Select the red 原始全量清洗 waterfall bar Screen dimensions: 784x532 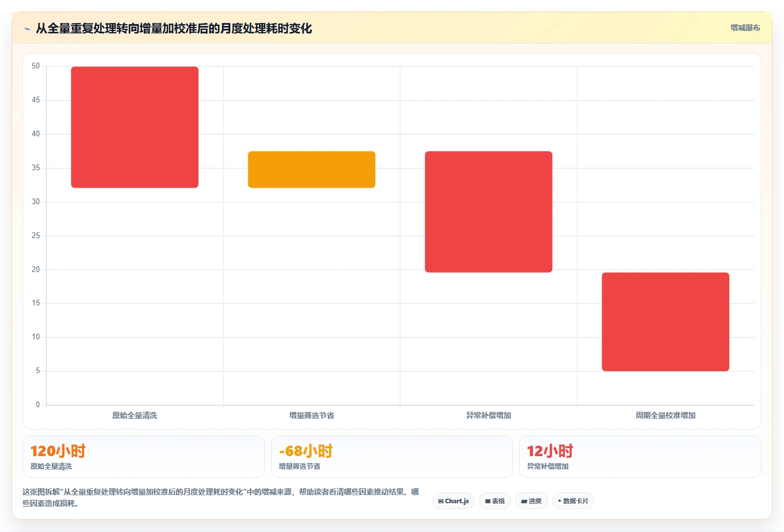coord(135,127)
